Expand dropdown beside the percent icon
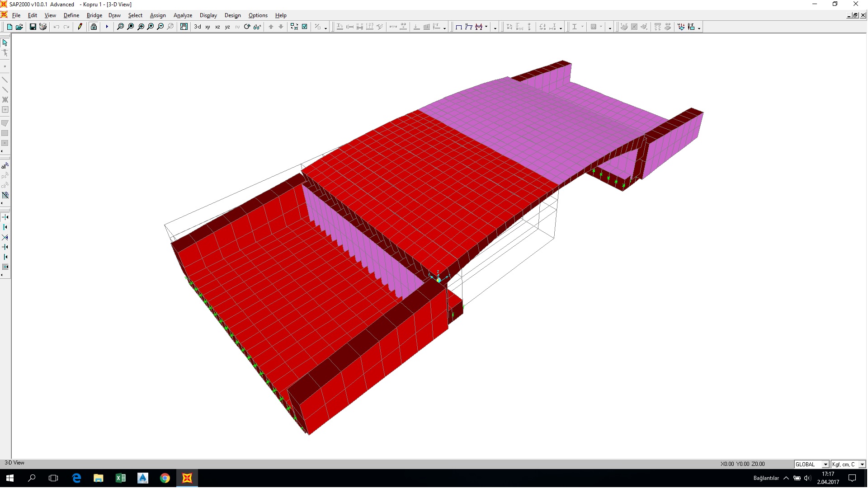The width and height of the screenshot is (868, 488). click(x=325, y=28)
